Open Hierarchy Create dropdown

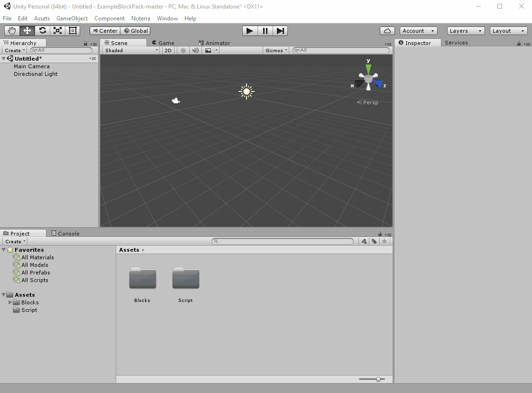15,50
